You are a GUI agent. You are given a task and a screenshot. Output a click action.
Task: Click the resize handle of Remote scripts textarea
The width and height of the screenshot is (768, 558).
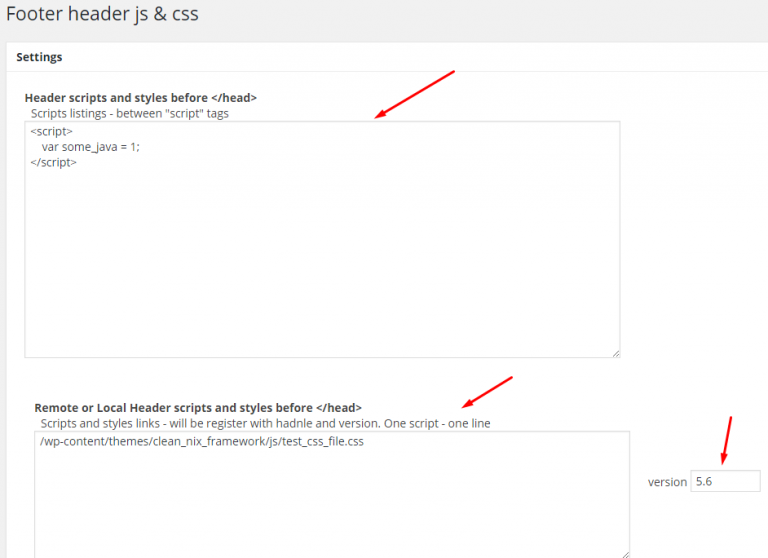tap(626, 555)
